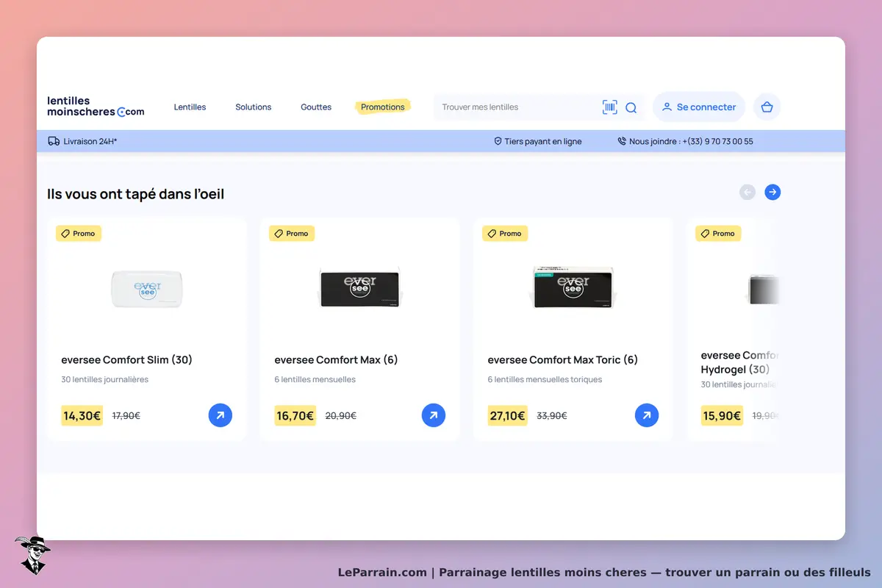Advance carousel with the blue next arrow
The image size is (882, 588).
(x=772, y=192)
